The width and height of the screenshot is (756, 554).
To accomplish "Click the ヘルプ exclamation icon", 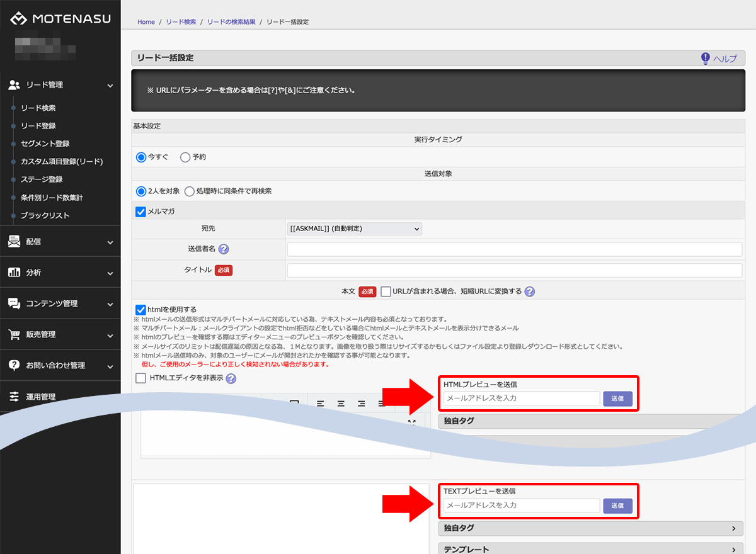I will point(706,59).
